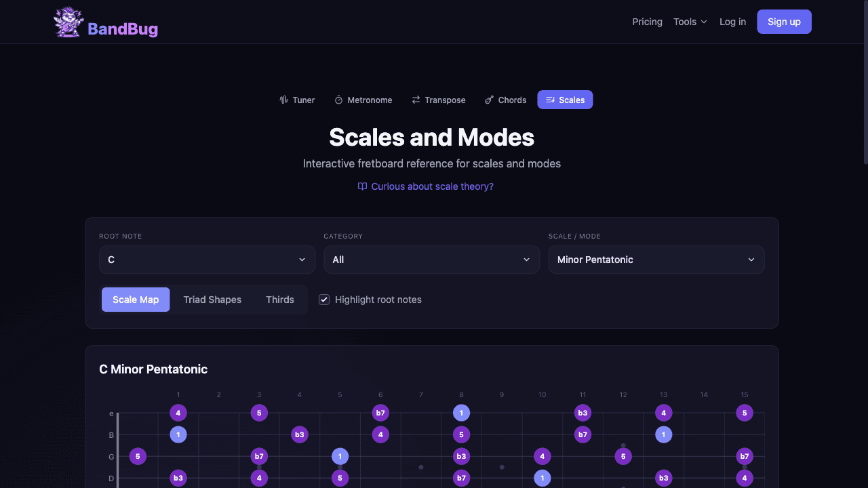The width and height of the screenshot is (868, 488).
Task: Select the Tuner tool icon
Action: (x=283, y=100)
